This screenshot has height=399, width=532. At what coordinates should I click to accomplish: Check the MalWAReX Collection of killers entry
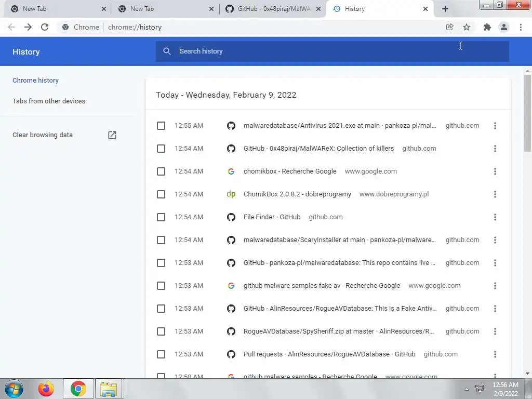[x=161, y=149]
